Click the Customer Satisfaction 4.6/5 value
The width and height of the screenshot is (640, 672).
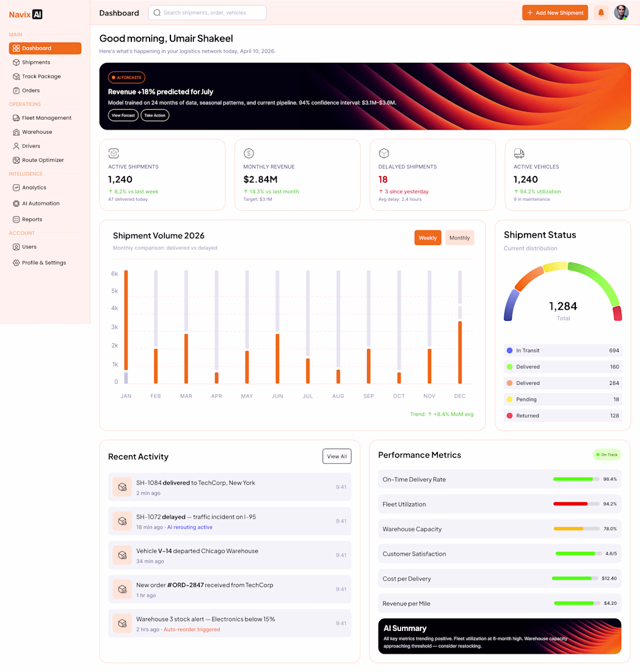tap(611, 553)
